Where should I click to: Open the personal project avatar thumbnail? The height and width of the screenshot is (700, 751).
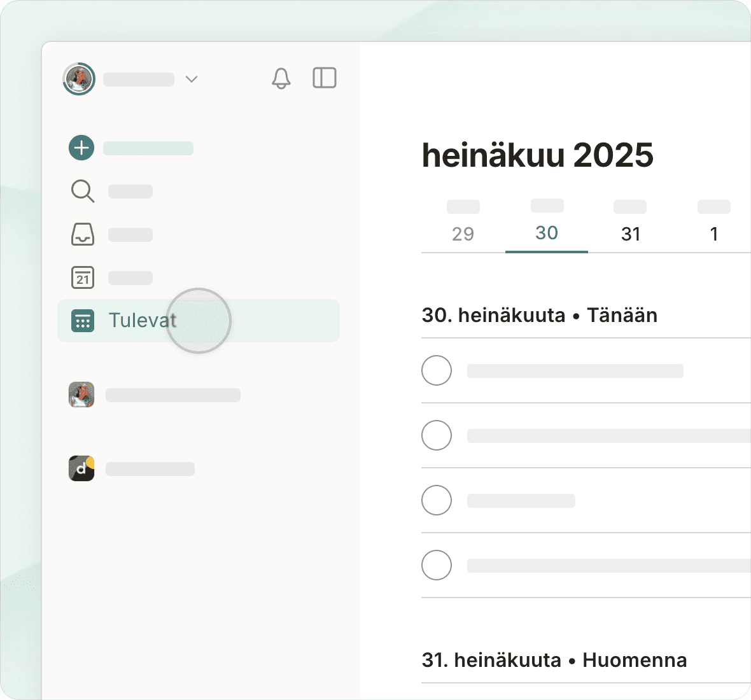point(81,395)
